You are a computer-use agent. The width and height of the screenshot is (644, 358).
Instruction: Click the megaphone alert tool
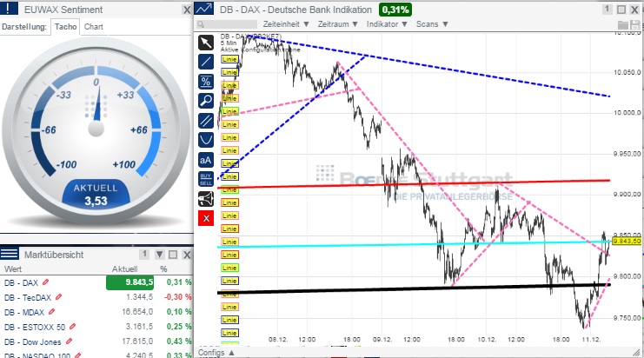click(206, 199)
